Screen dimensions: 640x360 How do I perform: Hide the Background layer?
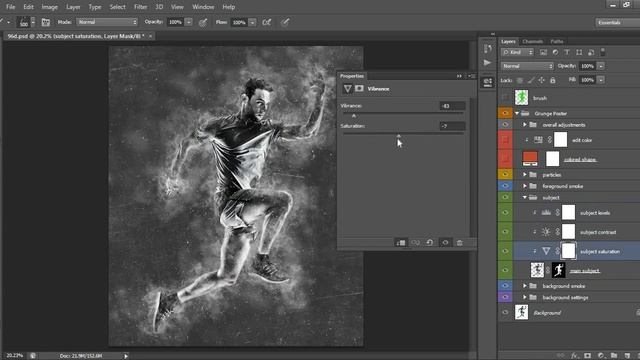[x=505, y=312]
